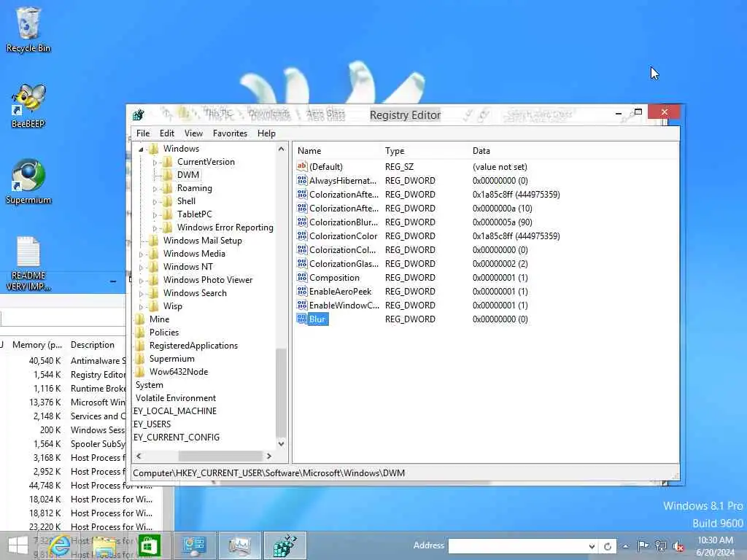Open the Edit menu
Image resolution: width=747 pixels, height=560 pixels.
click(167, 133)
